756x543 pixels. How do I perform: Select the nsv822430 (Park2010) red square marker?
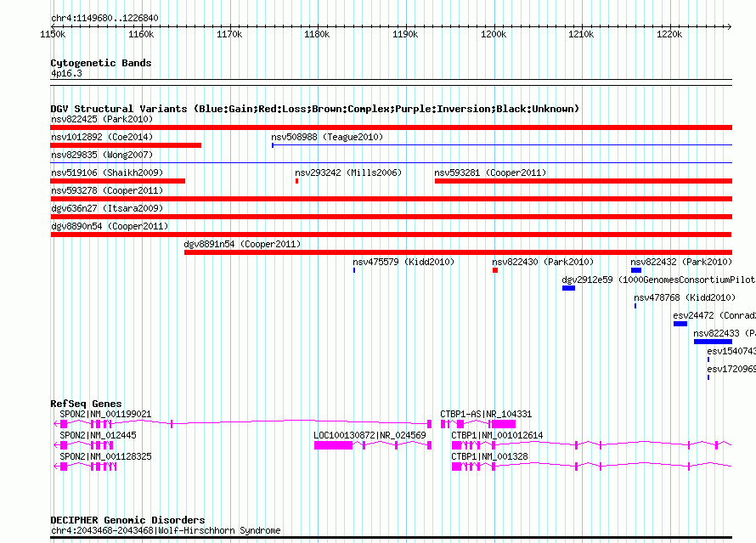coord(495,270)
